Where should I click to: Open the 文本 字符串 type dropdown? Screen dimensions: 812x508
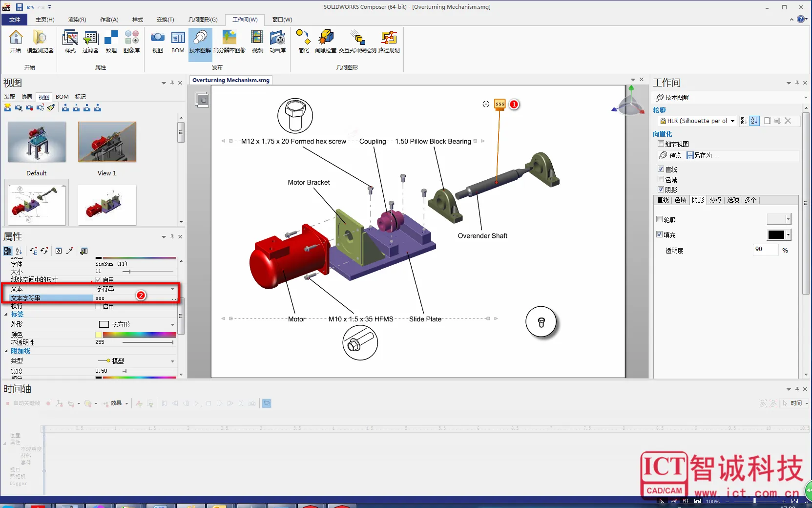click(172, 289)
